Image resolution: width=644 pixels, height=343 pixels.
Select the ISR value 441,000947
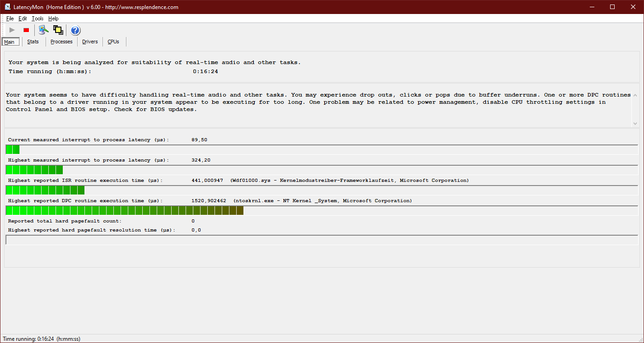coord(207,181)
